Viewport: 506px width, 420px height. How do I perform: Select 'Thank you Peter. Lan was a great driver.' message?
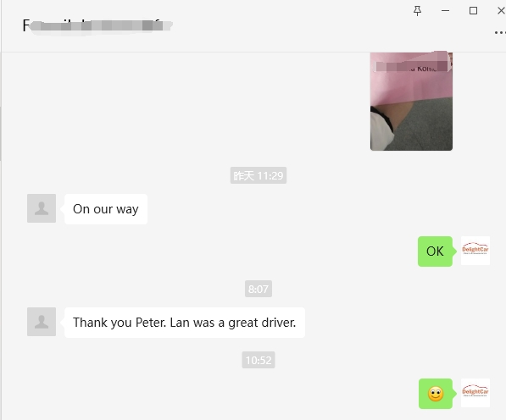[185, 323]
